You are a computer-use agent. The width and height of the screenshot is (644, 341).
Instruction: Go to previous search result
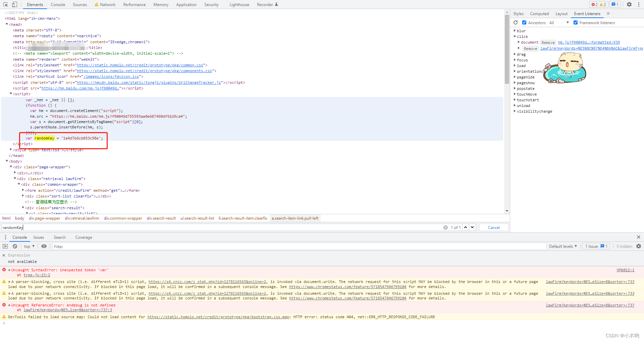click(x=466, y=227)
